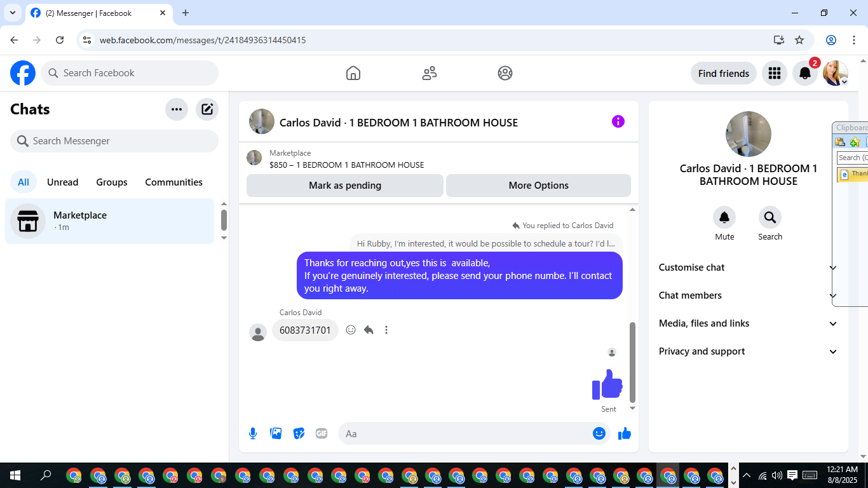
Task: Attach a file with the image icon
Action: tap(276, 433)
